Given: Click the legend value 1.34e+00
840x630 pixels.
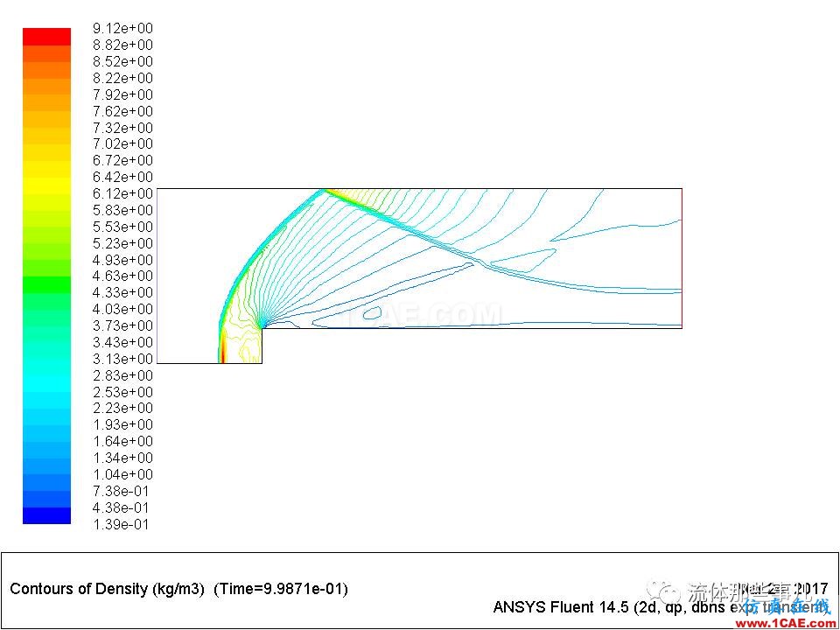Looking at the screenshot, I should 122,458.
